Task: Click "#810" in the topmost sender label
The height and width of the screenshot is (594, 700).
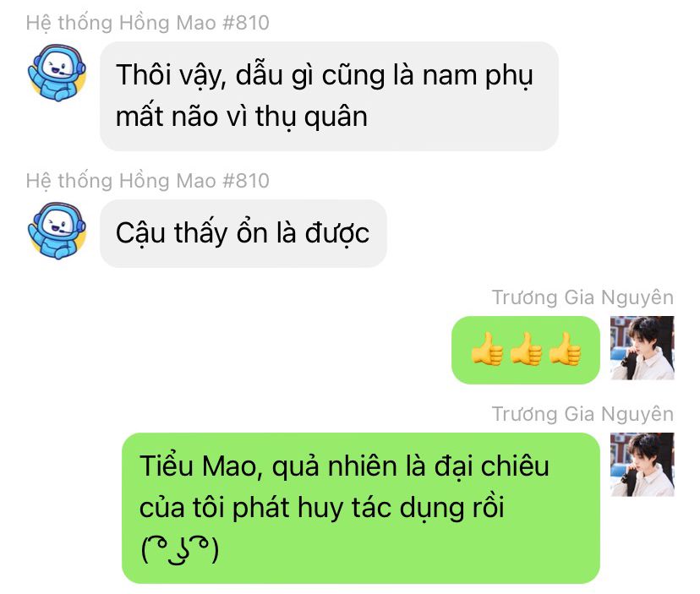Action: pos(246,23)
